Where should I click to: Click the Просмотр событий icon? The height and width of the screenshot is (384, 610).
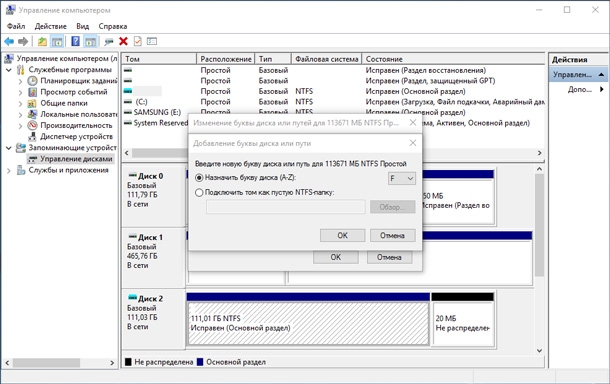click(32, 92)
